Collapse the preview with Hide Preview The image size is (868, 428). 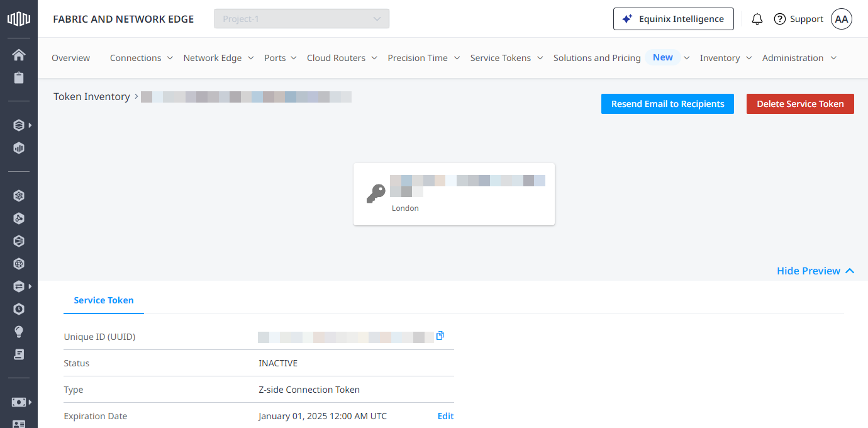(816, 271)
